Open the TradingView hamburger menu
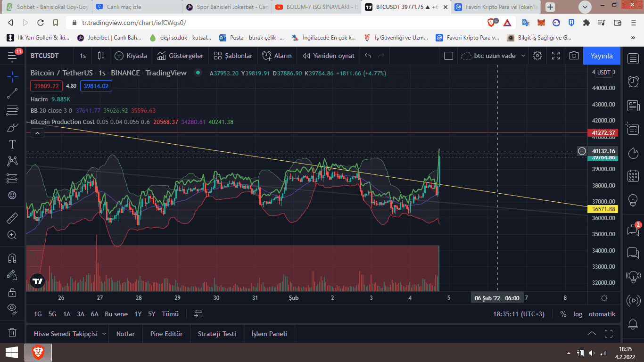This screenshot has height=362, width=644. tap(12, 56)
